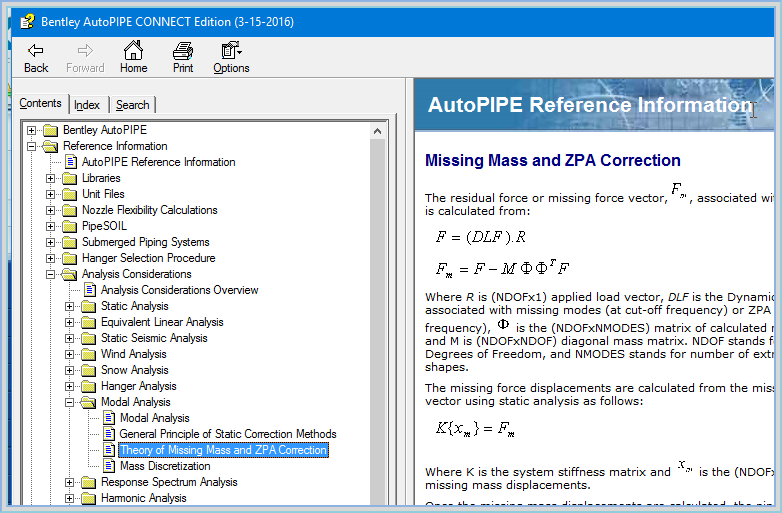The height and width of the screenshot is (513, 782).
Task: Select Submerged Piping Systems entry
Action: 146,242
